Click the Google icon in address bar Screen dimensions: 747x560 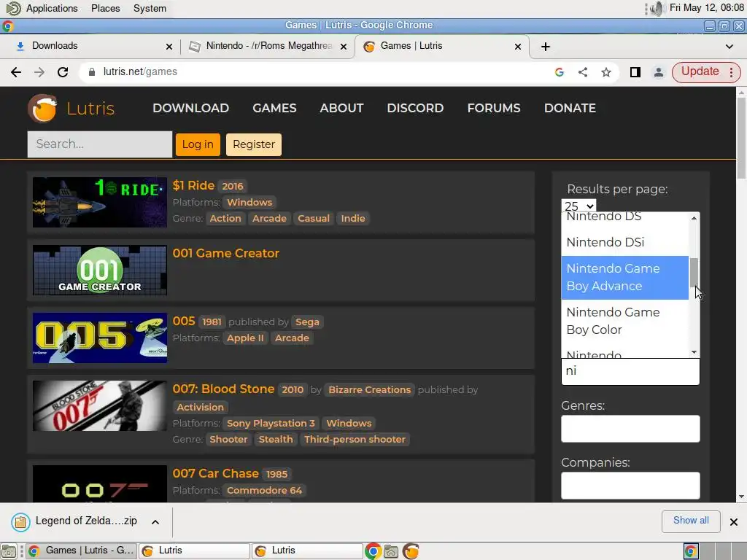[x=560, y=72]
